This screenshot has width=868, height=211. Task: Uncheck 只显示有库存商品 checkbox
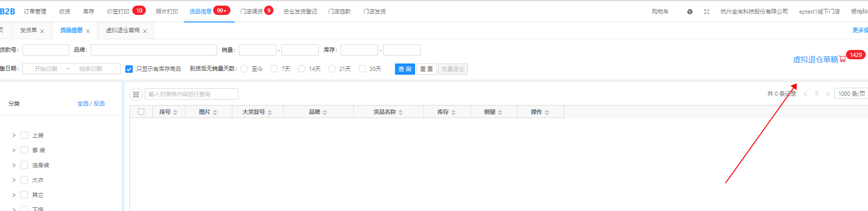pos(129,69)
